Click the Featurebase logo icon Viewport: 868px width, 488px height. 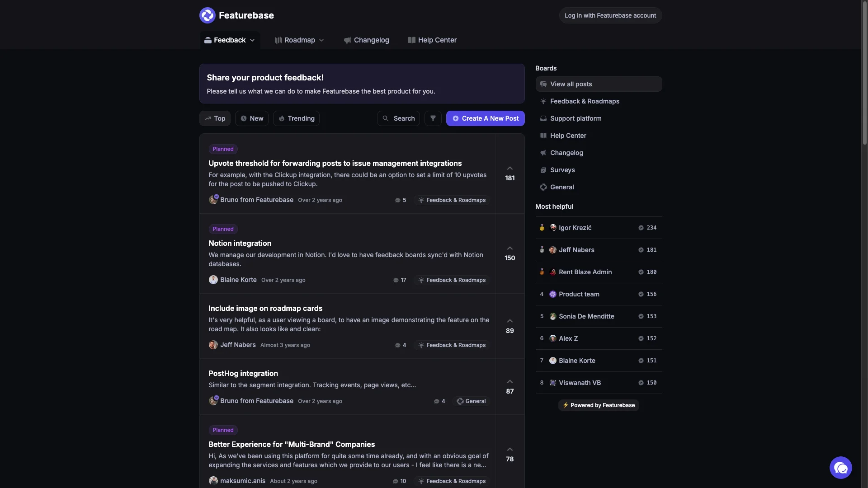click(208, 15)
